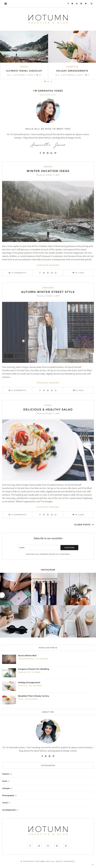Select the second slider pagination dot
The height and width of the screenshot is (868, 96).
[x=48, y=82]
